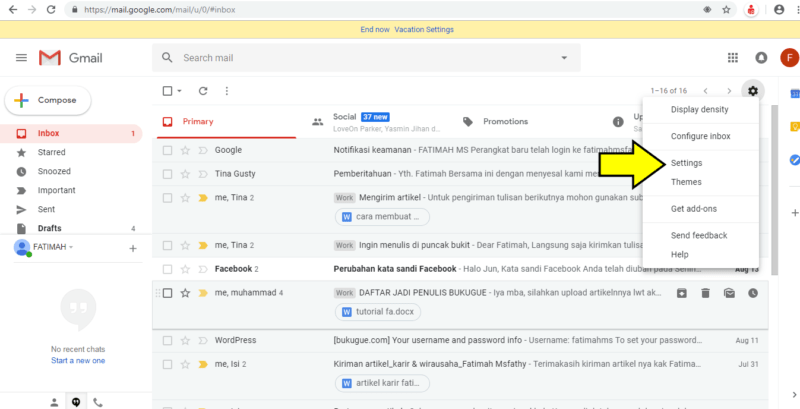Image resolution: width=800 pixels, height=409 pixels.
Task: Select the Google email checkbox
Action: point(167,150)
